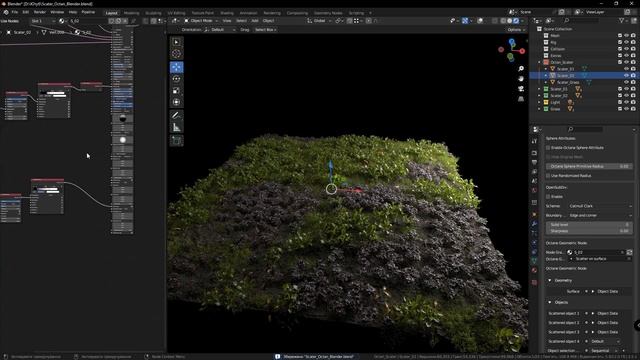Open the Slot 1 material slot dropdown
Image resolution: width=640 pixels, height=360 pixels.
(42, 21)
